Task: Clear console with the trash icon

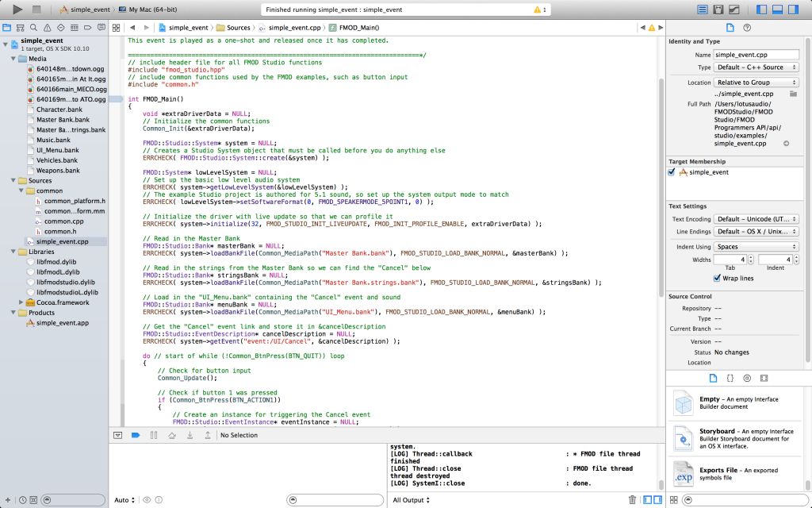Action: pyautogui.click(x=632, y=500)
